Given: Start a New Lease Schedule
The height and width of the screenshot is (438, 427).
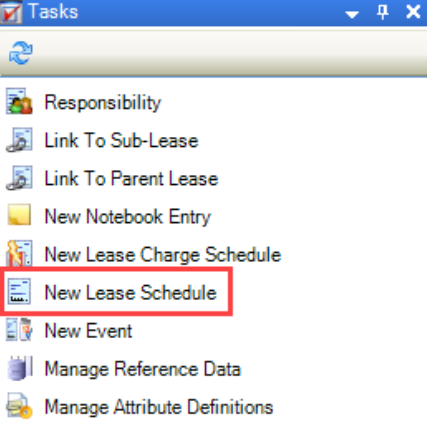Looking at the screenshot, I should [x=130, y=292].
